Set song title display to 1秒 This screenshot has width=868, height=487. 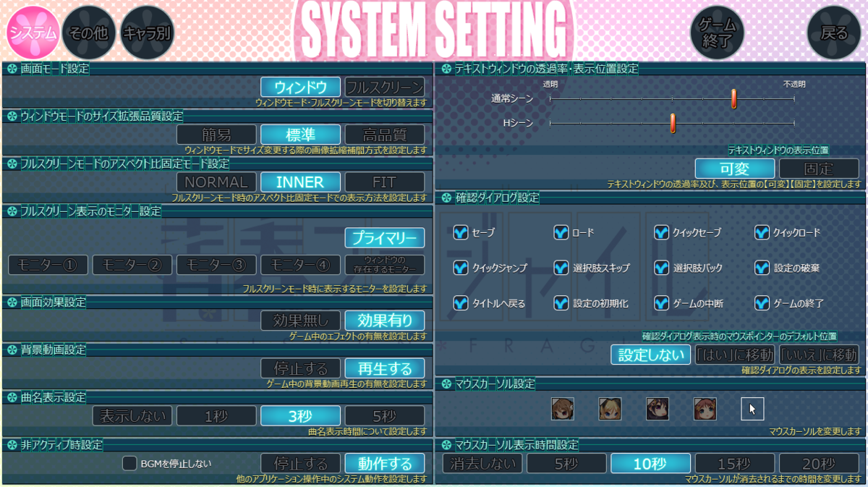pyautogui.click(x=217, y=416)
